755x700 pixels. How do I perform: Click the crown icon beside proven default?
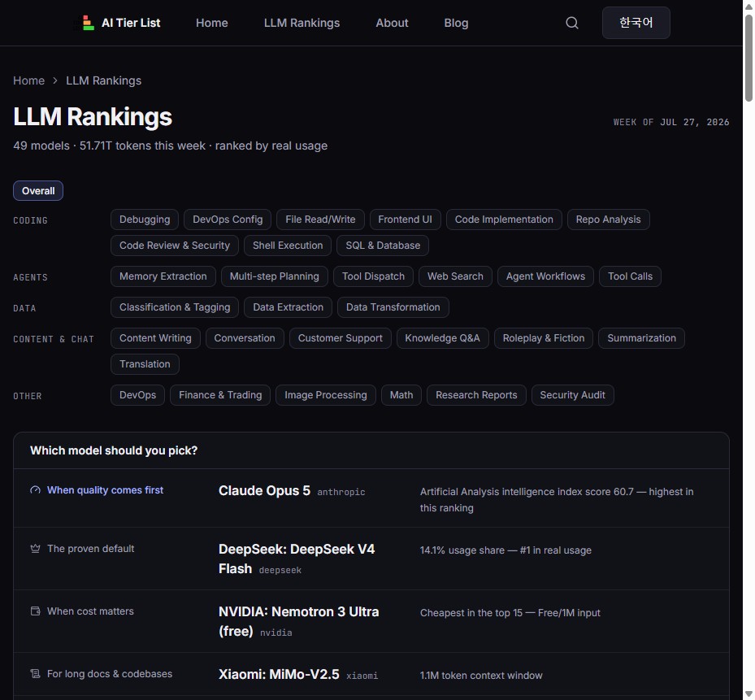35,549
